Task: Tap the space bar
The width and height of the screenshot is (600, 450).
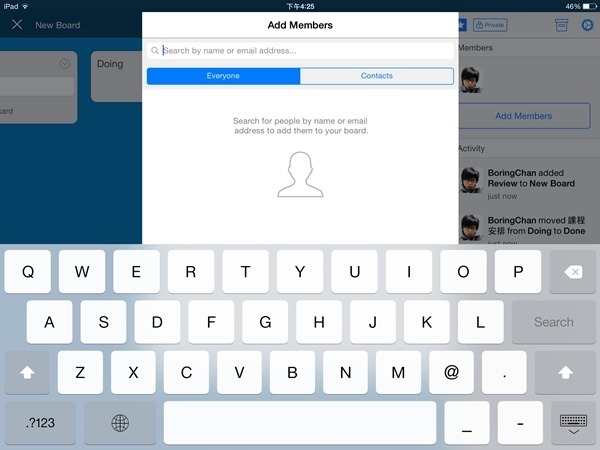Action: (x=300, y=423)
